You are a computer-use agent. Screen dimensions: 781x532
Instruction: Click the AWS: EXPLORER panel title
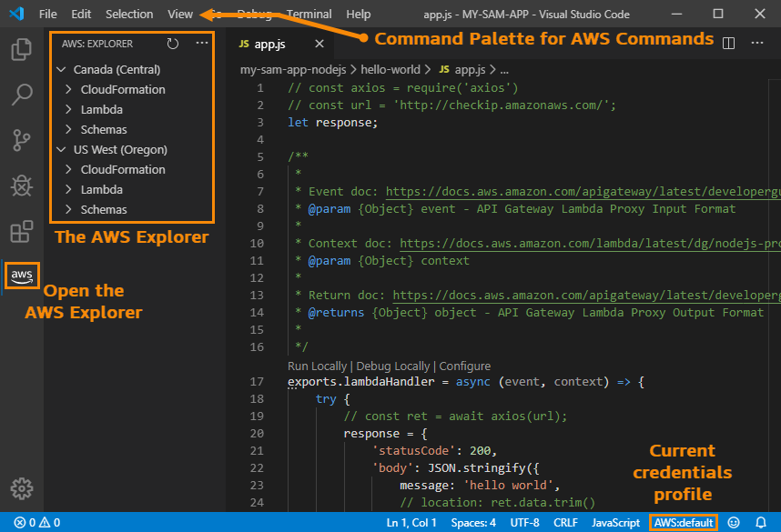click(97, 44)
